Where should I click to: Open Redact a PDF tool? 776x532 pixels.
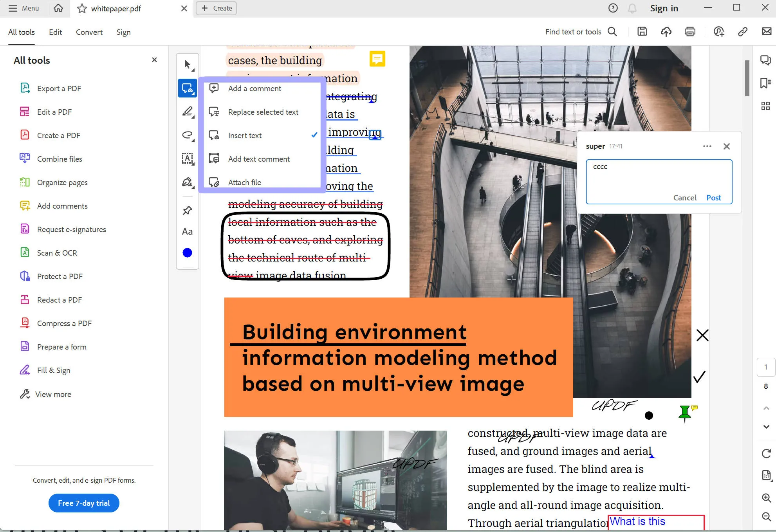pos(51,300)
